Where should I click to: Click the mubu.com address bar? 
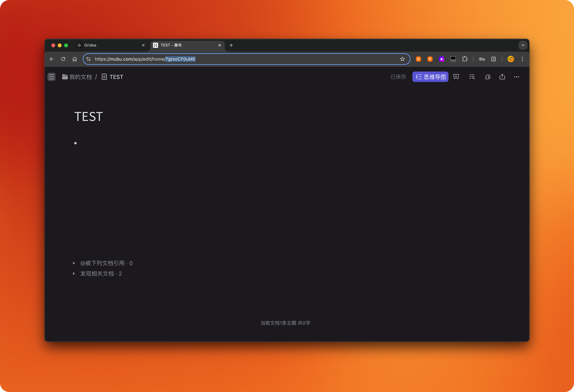coord(246,59)
